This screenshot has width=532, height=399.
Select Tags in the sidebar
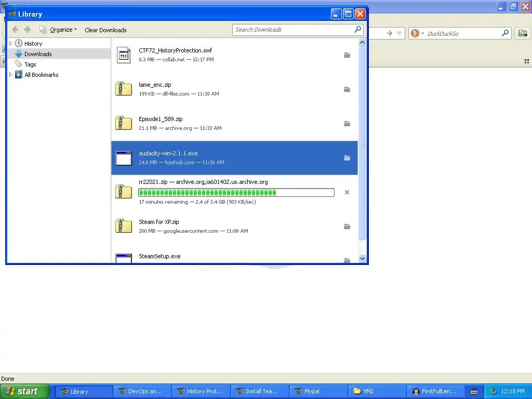[x=30, y=64]
